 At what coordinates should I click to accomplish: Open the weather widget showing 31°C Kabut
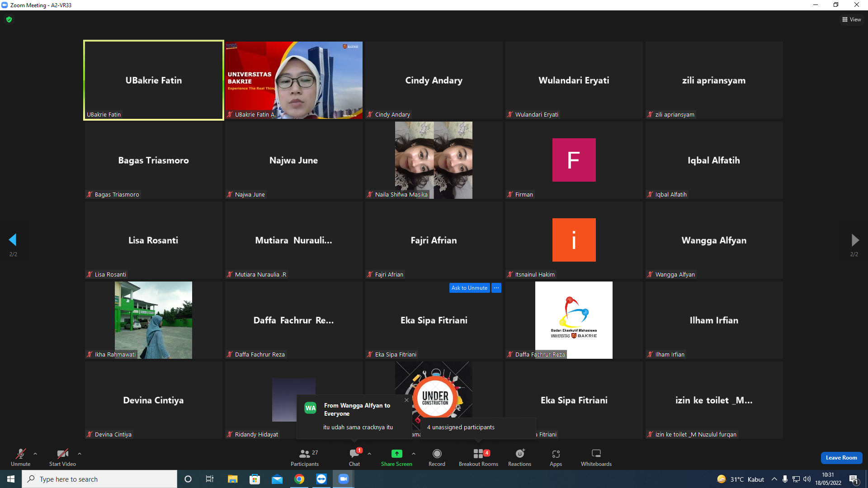(x=741, y=479)
